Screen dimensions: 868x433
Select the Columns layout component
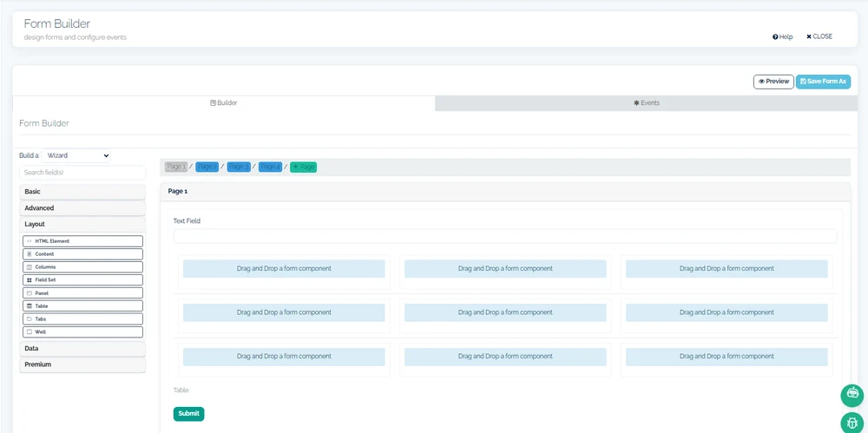[82, 267]
